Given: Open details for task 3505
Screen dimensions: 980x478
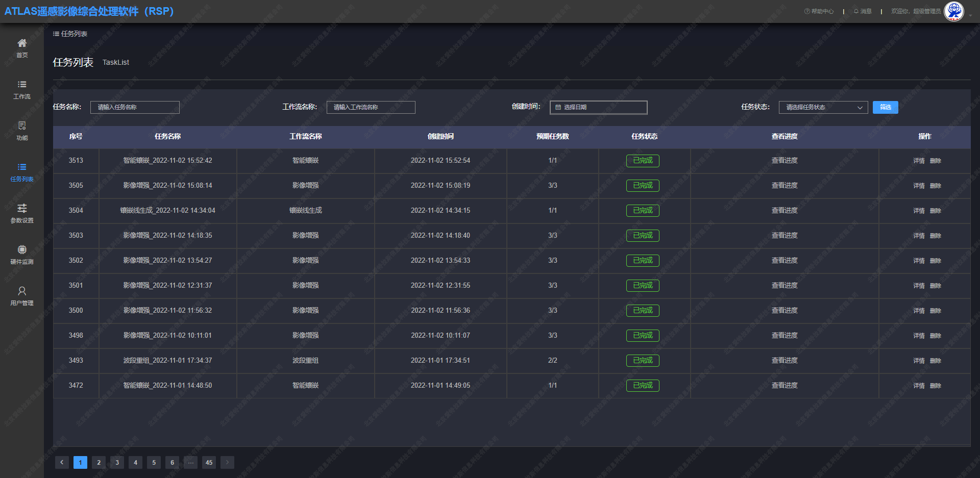Looking at the screenshot, I should click(x=918, y=186).
